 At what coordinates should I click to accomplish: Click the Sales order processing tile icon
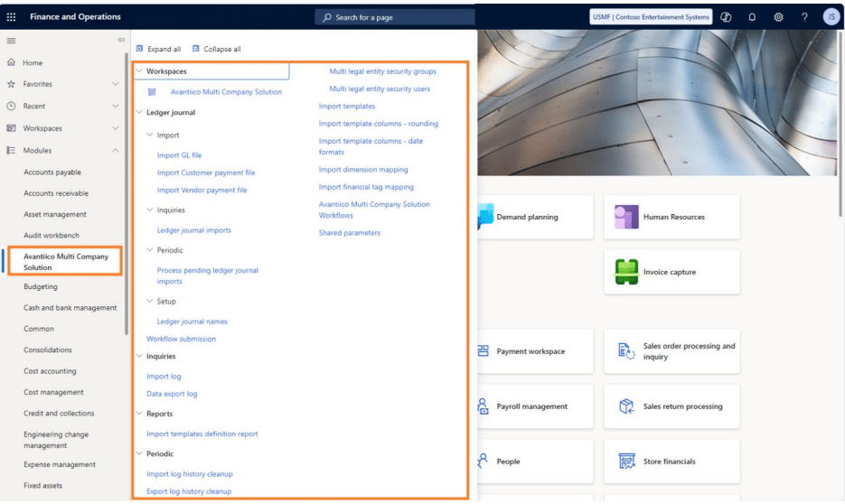(626, 351)
